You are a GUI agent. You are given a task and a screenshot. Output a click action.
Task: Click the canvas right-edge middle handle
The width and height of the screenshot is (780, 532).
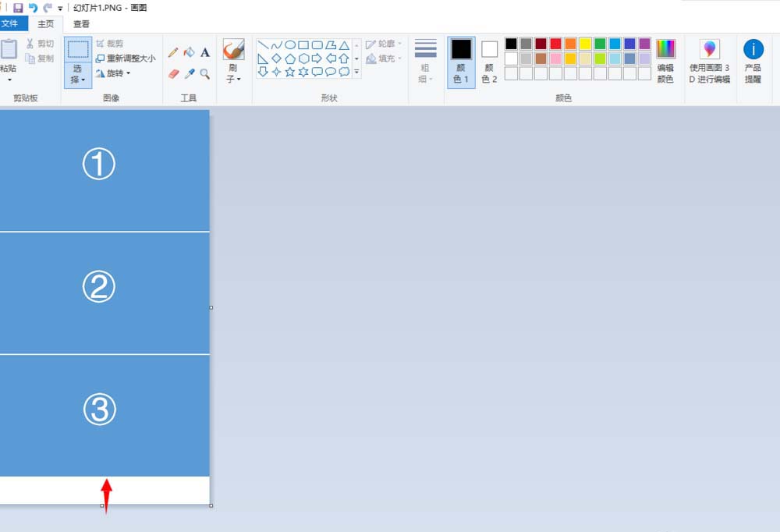(x=211, y=307)
